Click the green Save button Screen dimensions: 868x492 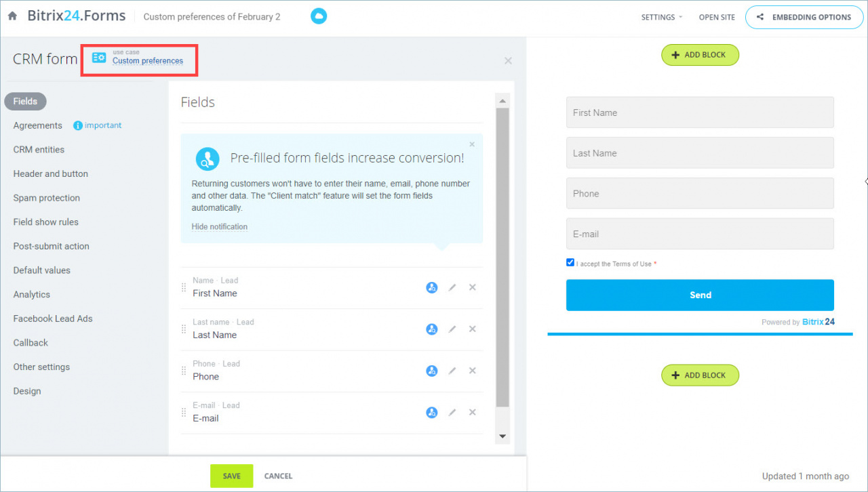(232, 476)
